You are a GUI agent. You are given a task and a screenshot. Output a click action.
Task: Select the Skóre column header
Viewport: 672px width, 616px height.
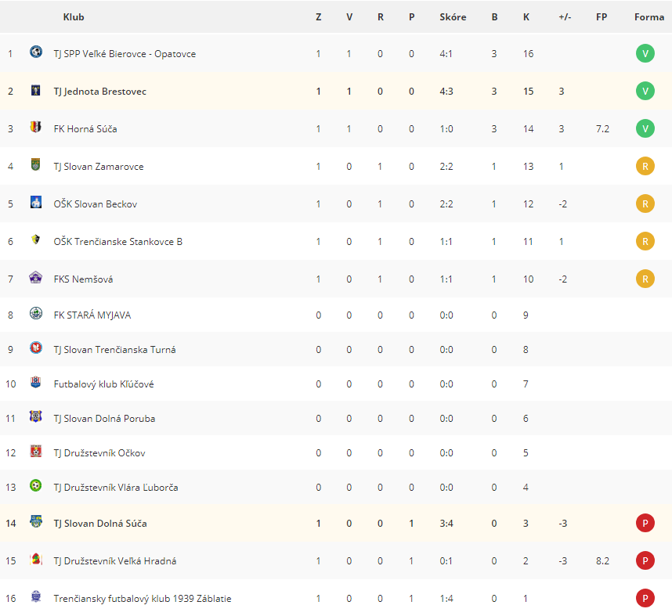453,17
